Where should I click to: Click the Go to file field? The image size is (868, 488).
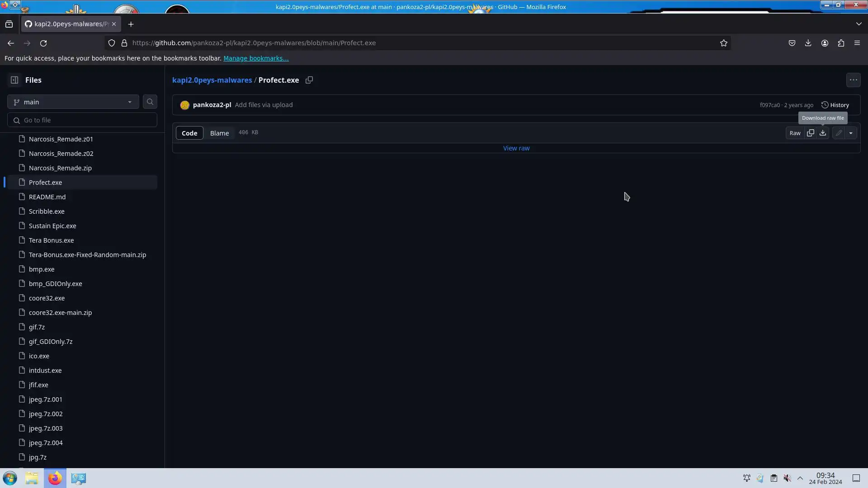pyautogui.click(x=86, y=120)
